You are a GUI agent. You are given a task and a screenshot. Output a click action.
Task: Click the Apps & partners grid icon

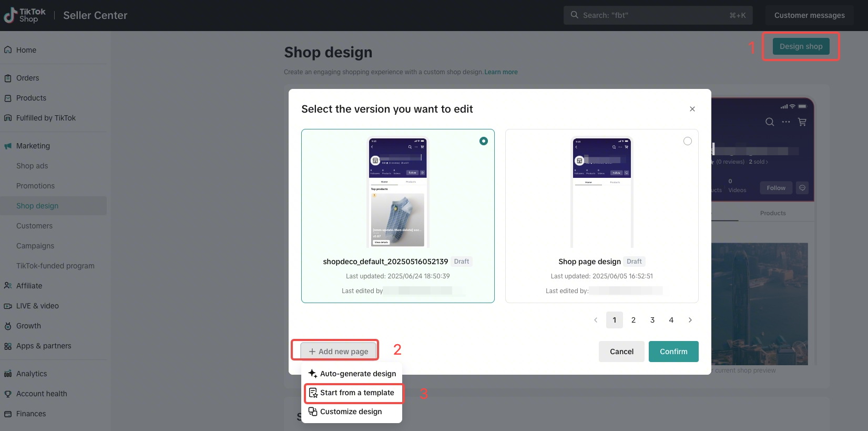(8, 346)
